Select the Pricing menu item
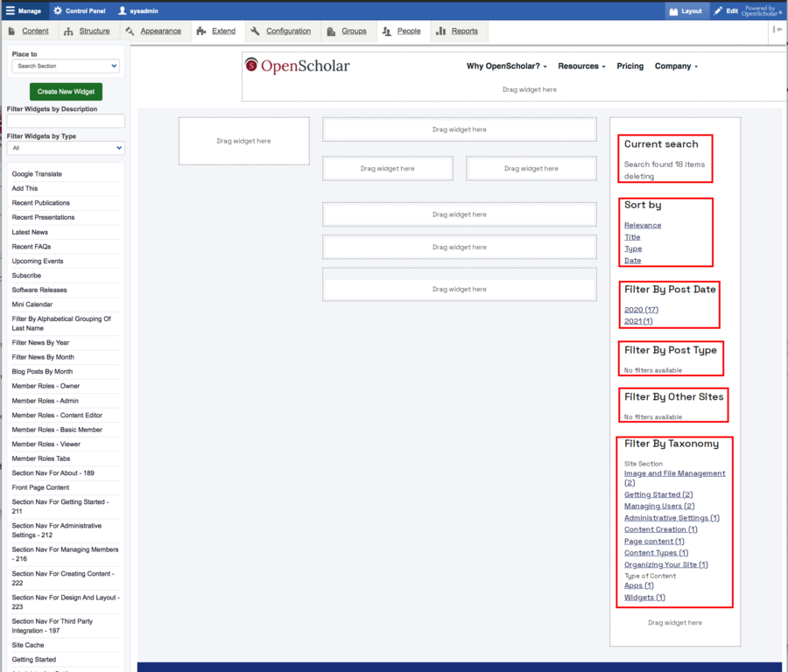The image size is (788, 672). (630, 66)
